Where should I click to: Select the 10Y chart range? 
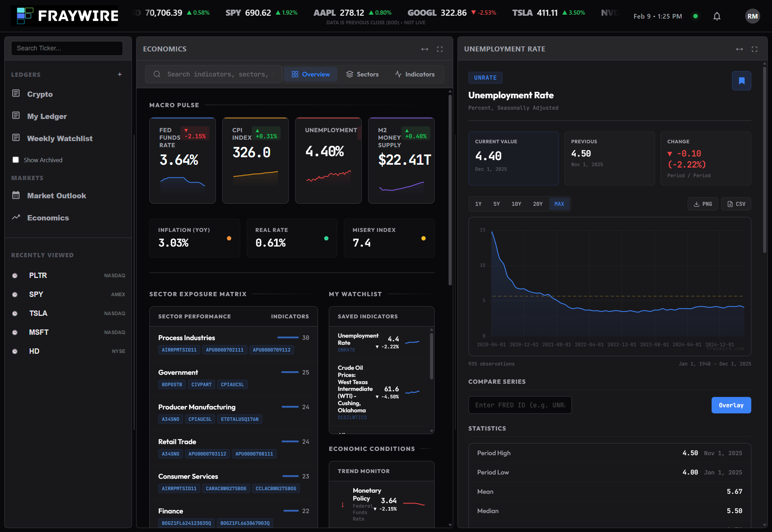pos(516,204)
